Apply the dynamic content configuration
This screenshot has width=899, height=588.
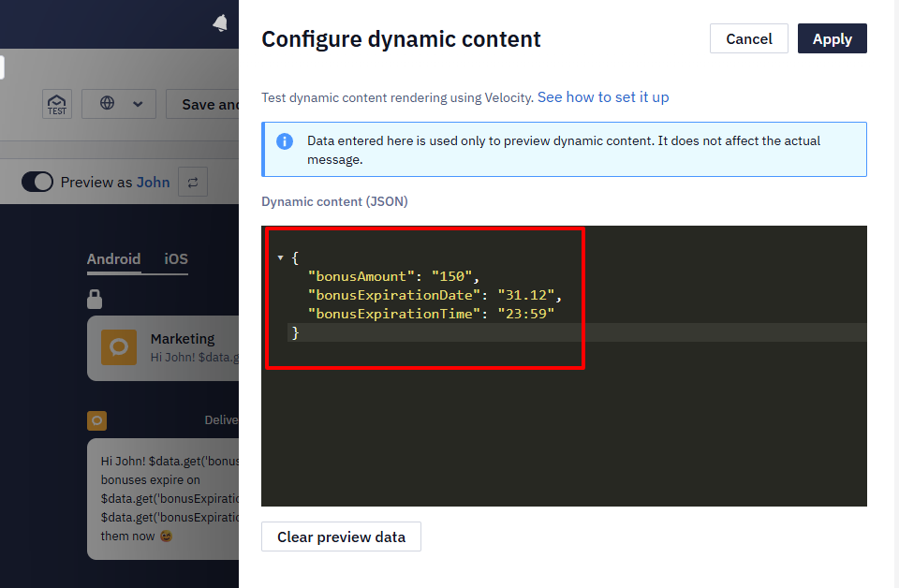pos(832,38)
